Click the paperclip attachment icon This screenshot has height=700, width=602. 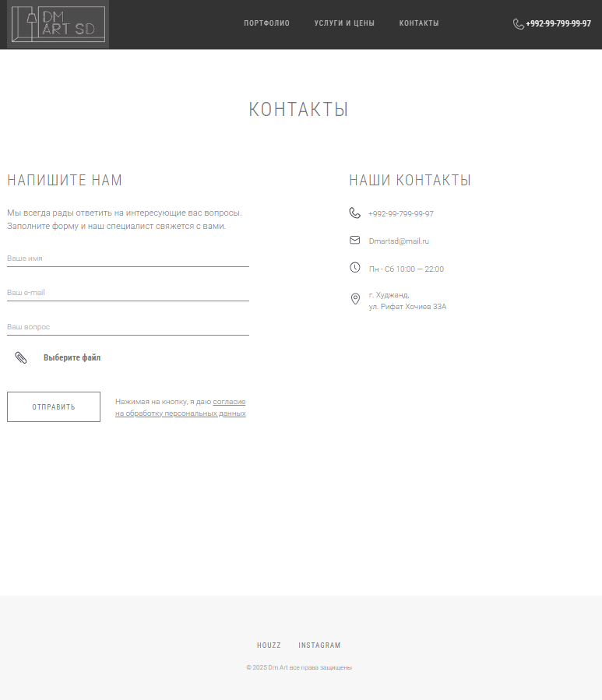tap(21, 357)
